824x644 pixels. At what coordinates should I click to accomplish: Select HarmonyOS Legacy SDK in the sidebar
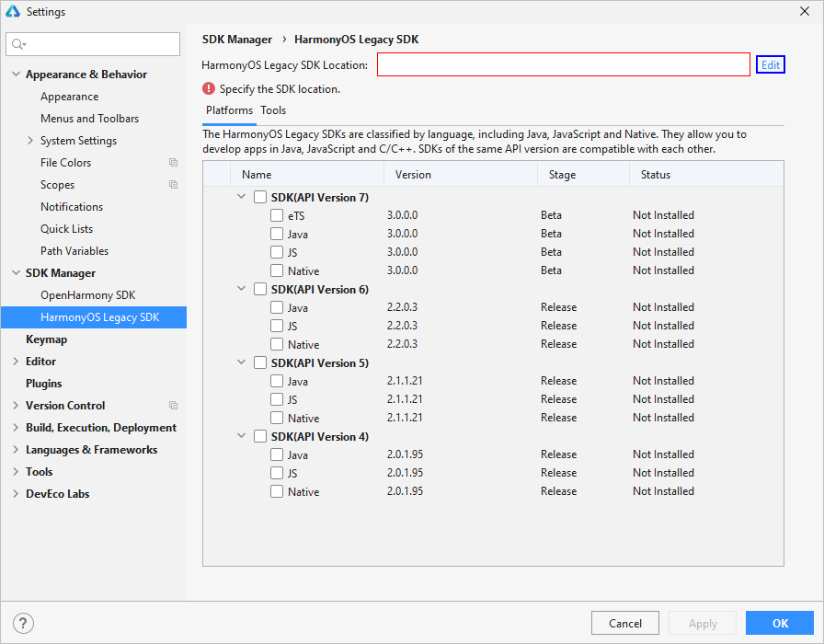point(94,317)
